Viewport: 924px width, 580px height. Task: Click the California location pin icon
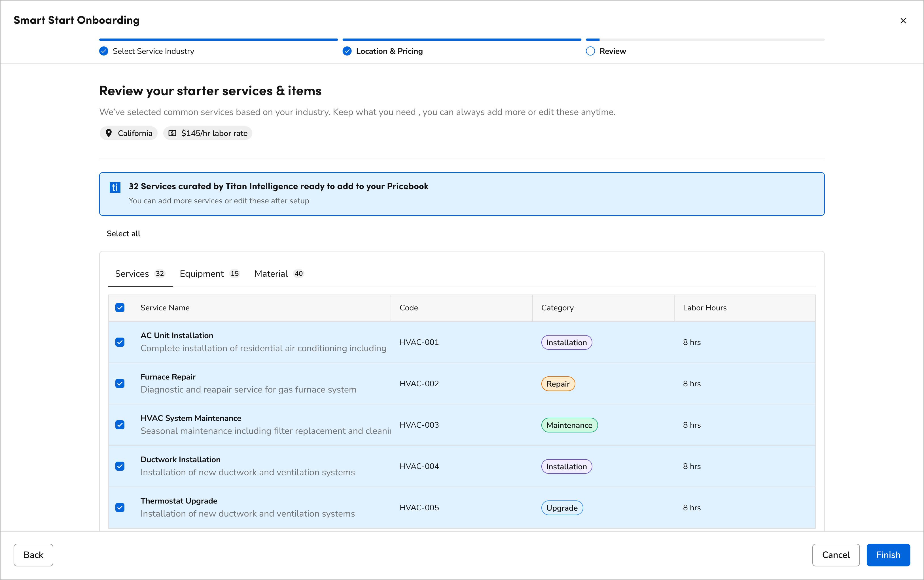(109, 133)
